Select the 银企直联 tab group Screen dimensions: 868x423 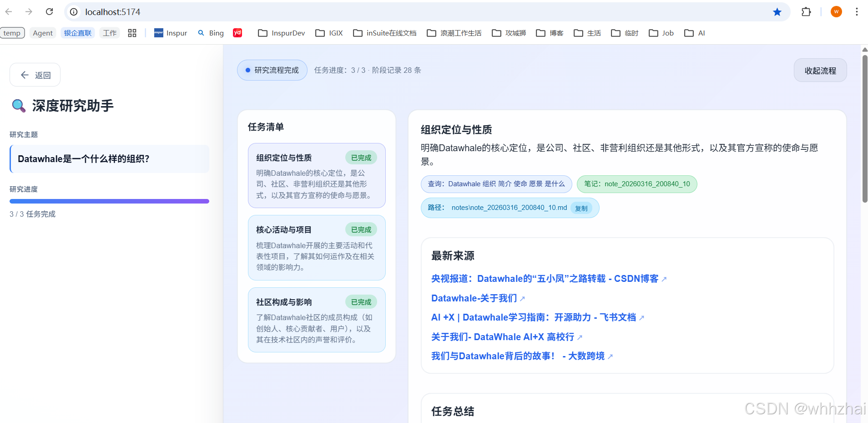[78, 33]
